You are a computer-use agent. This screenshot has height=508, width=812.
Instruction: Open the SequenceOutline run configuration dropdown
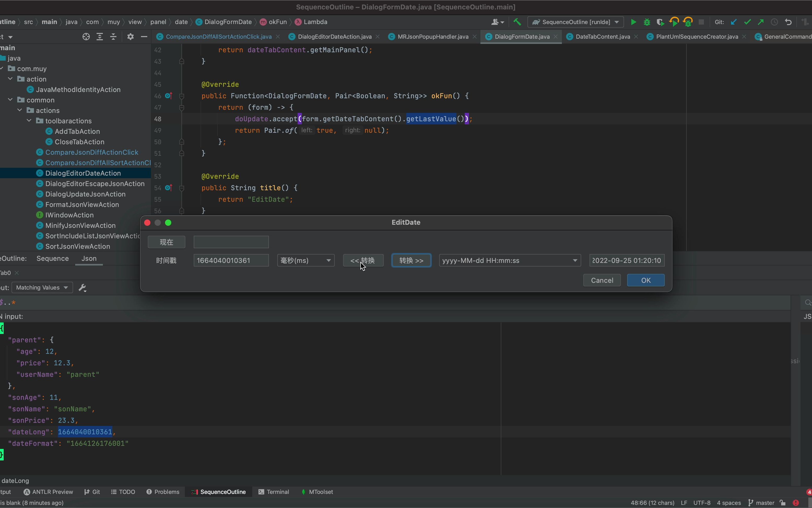(x=576, y=22)
